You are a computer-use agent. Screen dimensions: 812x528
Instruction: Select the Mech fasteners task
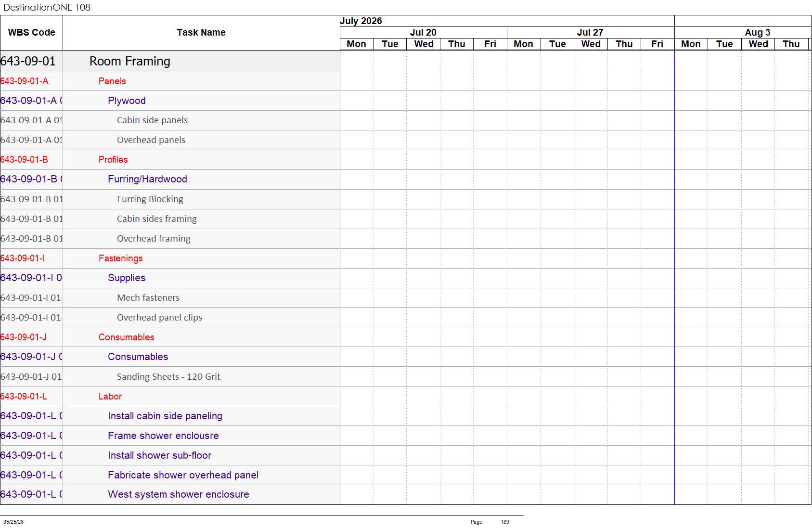pyautogui.click(x=148, y=297)
